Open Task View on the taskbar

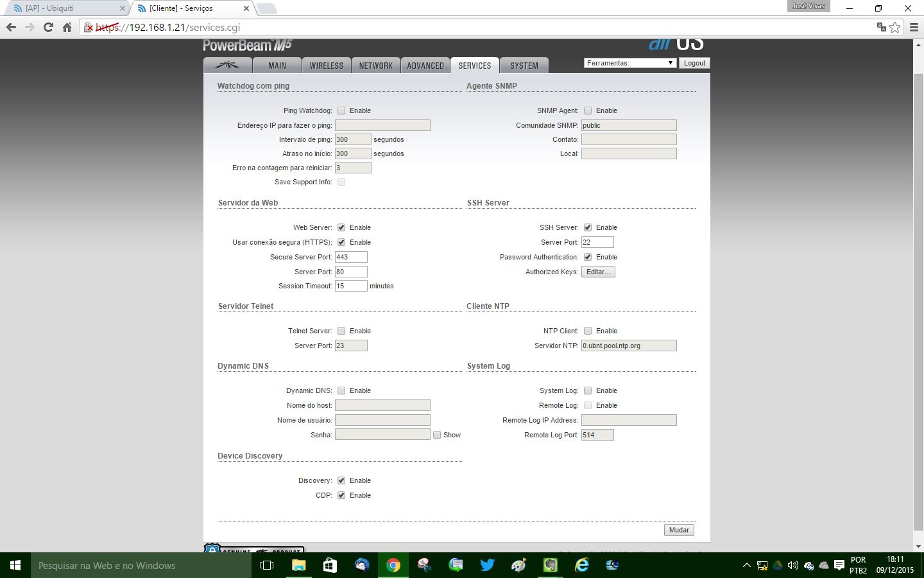267,565
